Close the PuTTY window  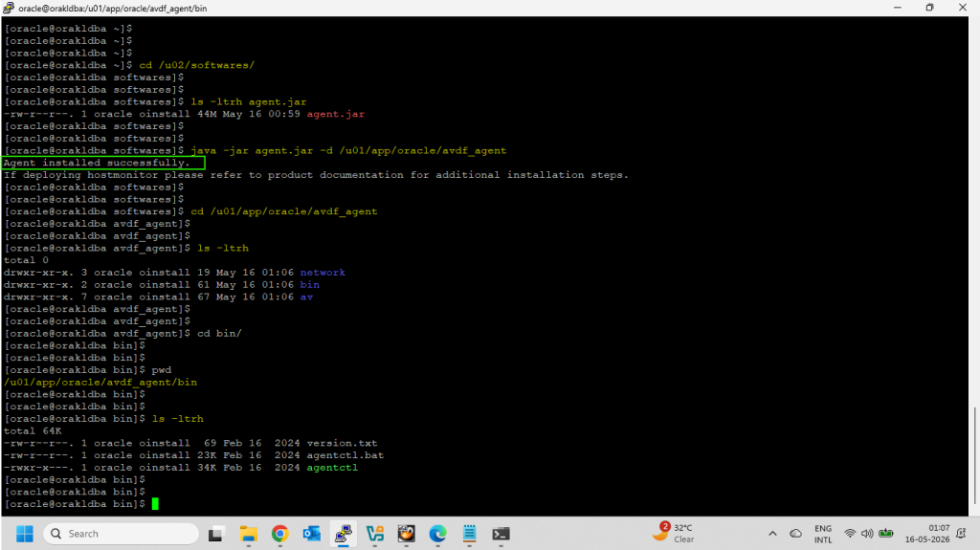coord(963,8)
